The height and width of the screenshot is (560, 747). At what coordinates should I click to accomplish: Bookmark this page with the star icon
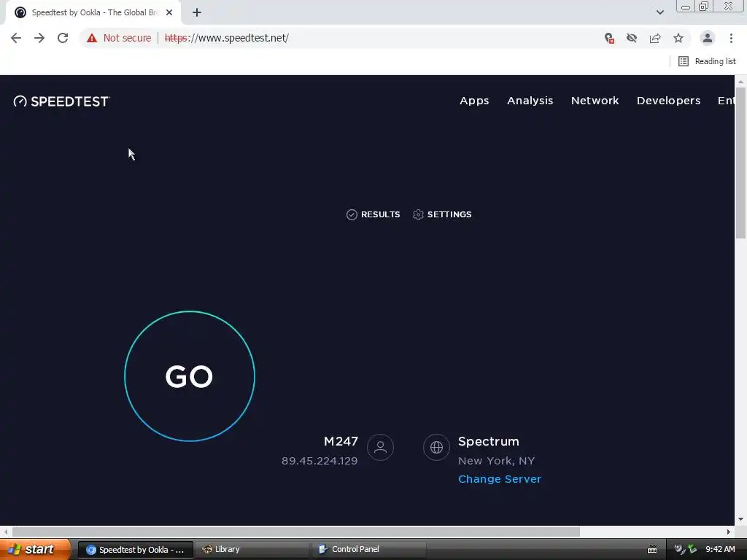point(678,38)
